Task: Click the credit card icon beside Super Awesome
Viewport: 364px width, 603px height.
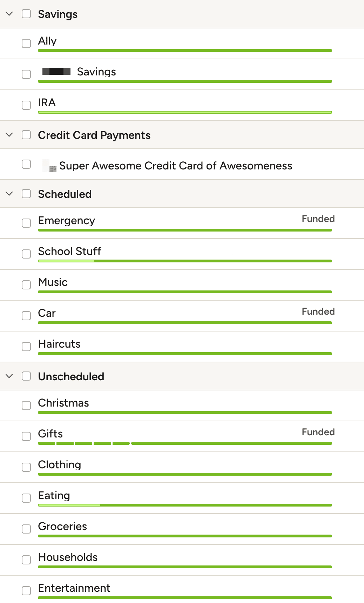Action: [50, 166]
